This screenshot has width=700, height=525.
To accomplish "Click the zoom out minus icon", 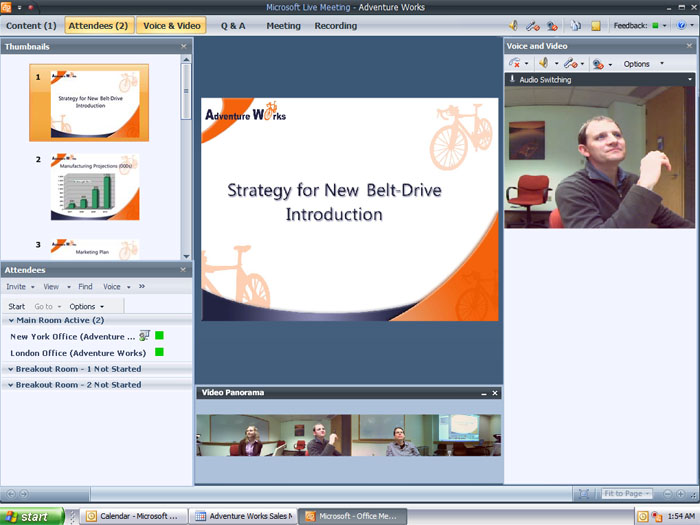I will click(x=667, y=494).
